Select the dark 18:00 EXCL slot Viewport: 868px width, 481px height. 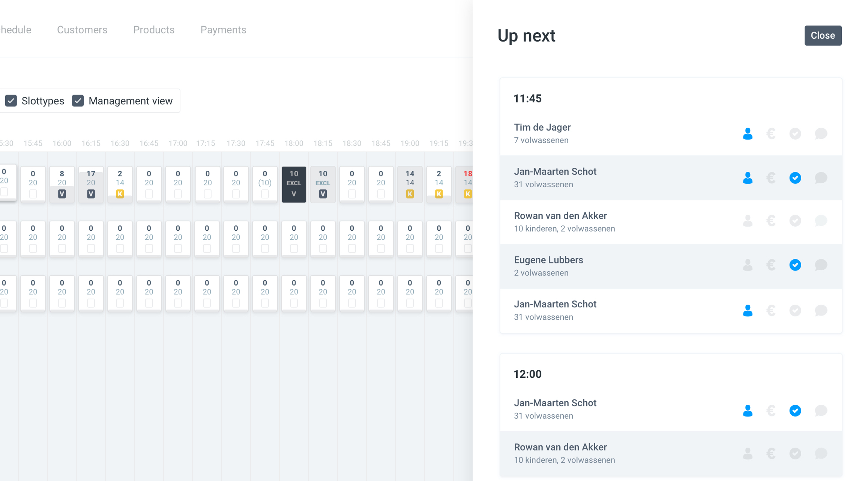pos(294,184)
